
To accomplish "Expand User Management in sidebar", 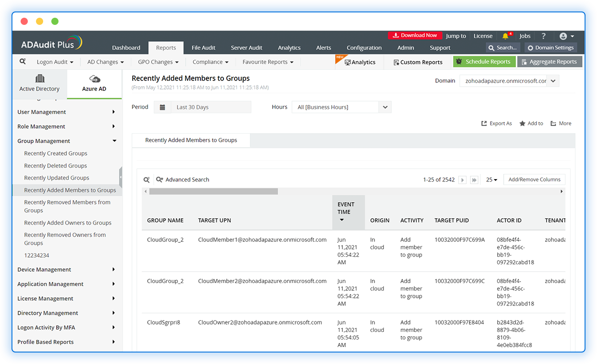I will point(67,112).
